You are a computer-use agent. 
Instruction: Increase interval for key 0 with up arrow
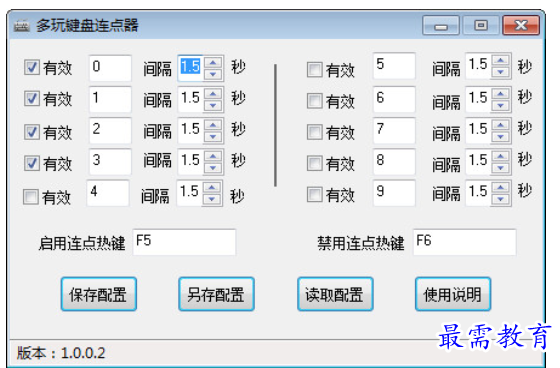pos(213,63)
